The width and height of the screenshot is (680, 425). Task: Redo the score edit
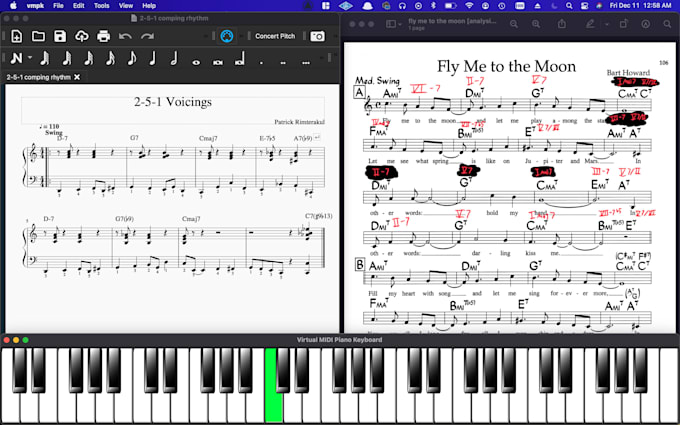coord(147,36)
